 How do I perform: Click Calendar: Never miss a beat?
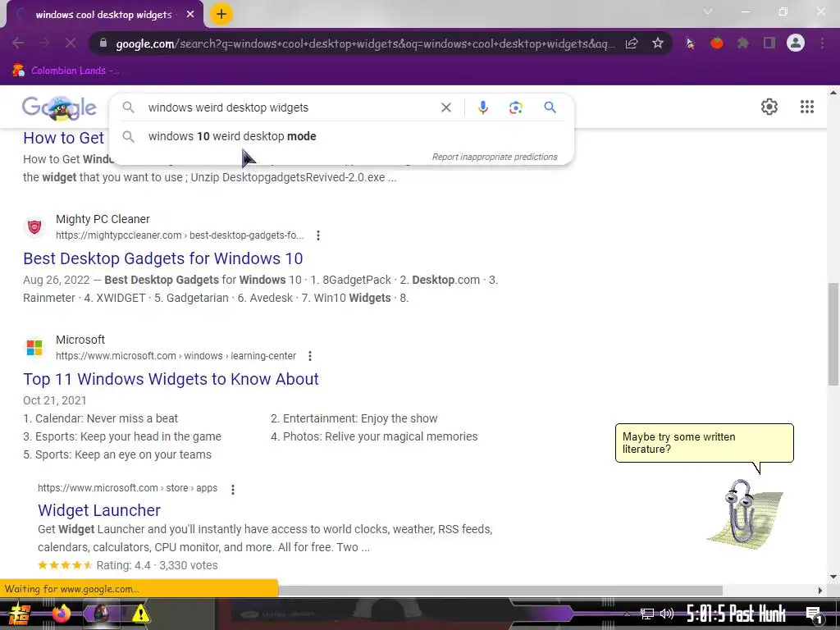[x=100, y=418]
